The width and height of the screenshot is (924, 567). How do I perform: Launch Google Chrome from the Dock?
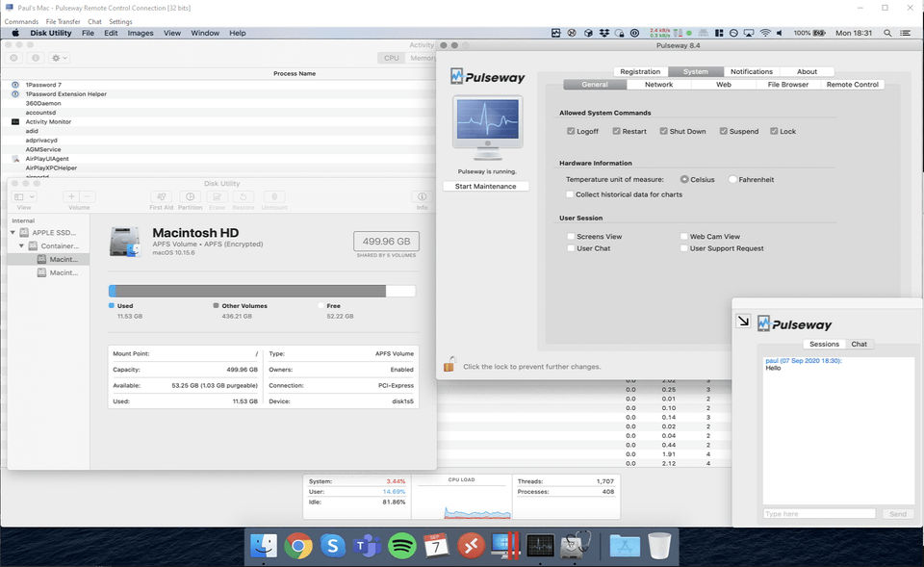tap(298, 546)
